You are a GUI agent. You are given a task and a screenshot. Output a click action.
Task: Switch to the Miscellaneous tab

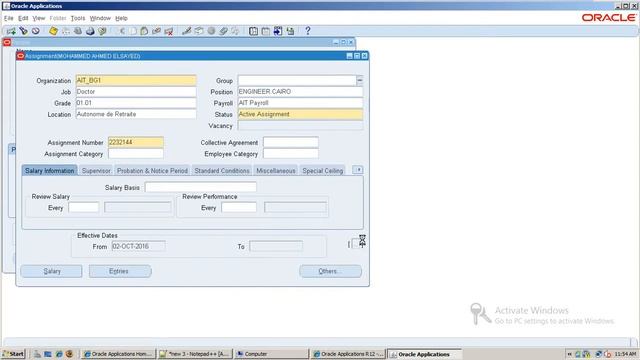(276, 171)
